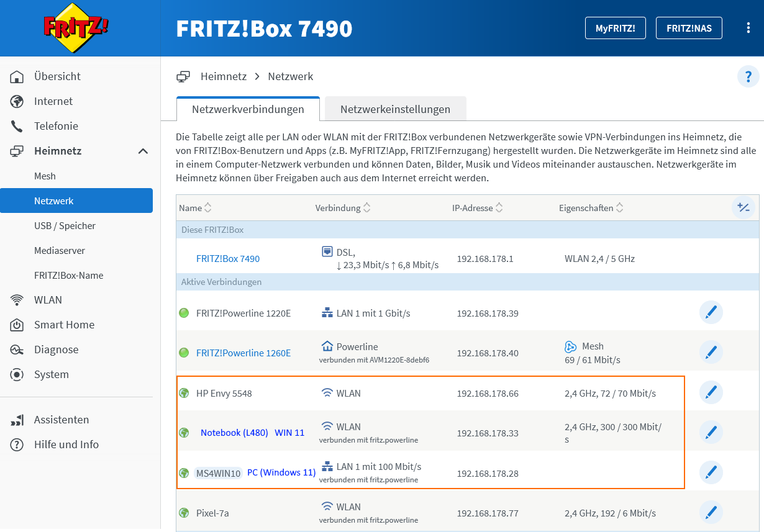Sort table by Eigenschaften column arrows
The width and height of the screenshot is (764, 532).
(x=620, y=208)
